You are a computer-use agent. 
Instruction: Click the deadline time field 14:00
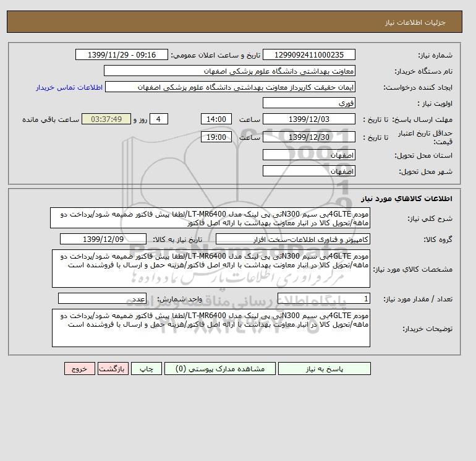coord(216,119)
